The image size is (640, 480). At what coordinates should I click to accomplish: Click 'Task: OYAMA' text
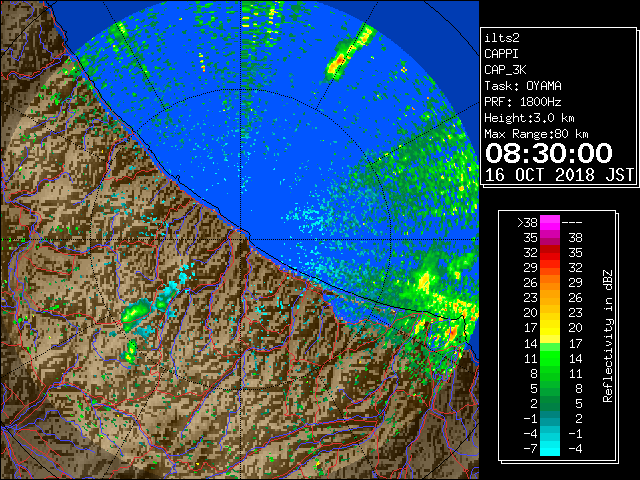[523, 86]
